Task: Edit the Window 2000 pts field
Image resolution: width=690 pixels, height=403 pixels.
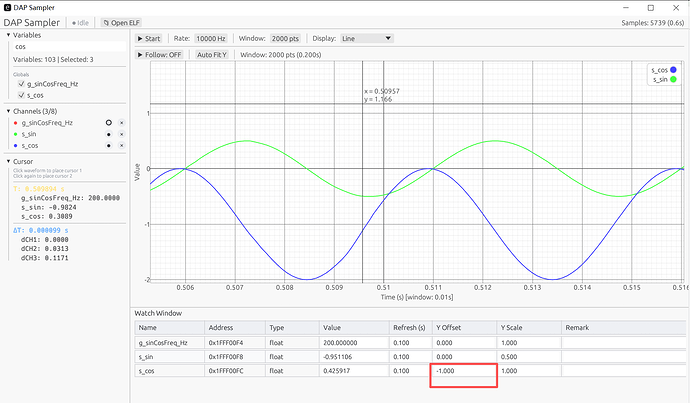Action: click(x=285, y=39)
